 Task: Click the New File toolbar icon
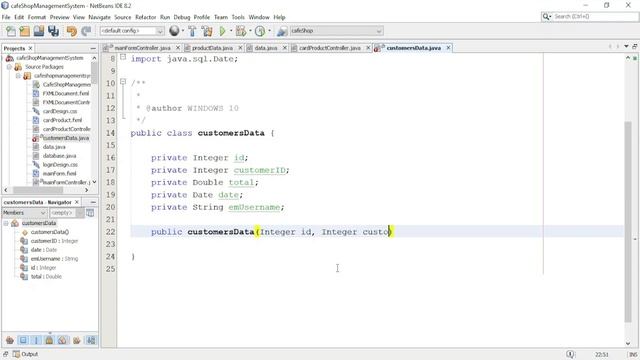click(11, 31)
